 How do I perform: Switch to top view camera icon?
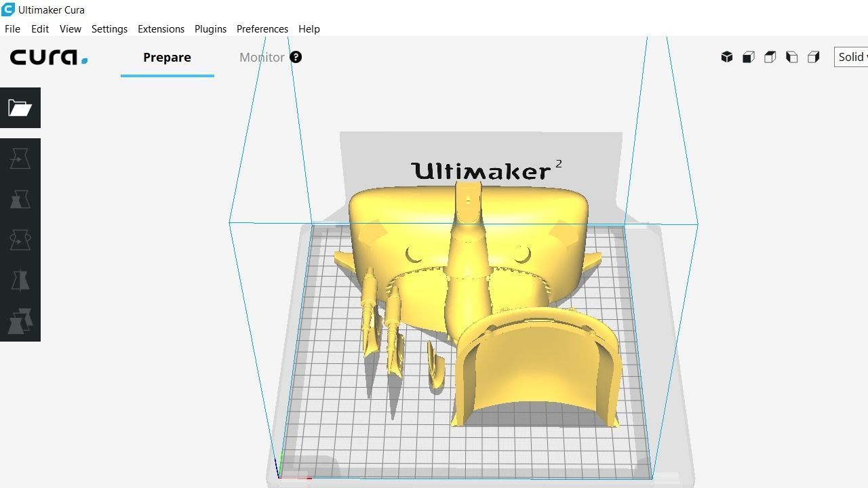[x=770, y=57]
